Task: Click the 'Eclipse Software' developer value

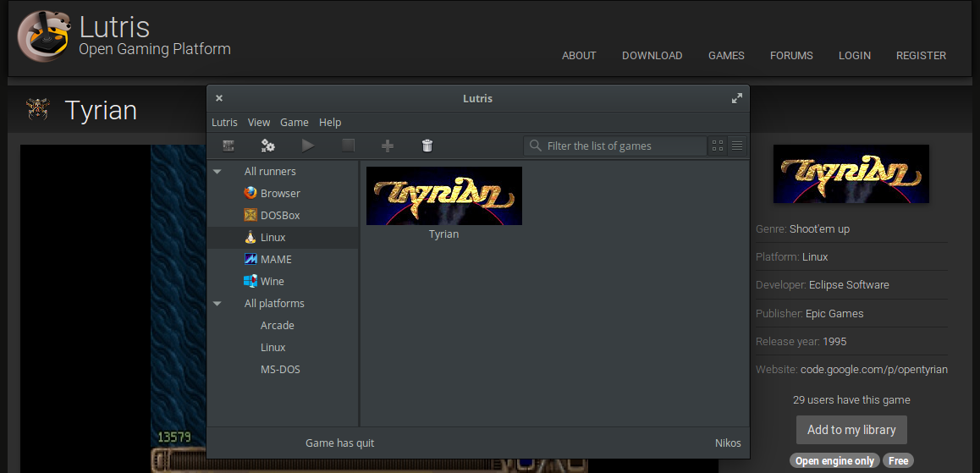Action: [x=849, y=284]
